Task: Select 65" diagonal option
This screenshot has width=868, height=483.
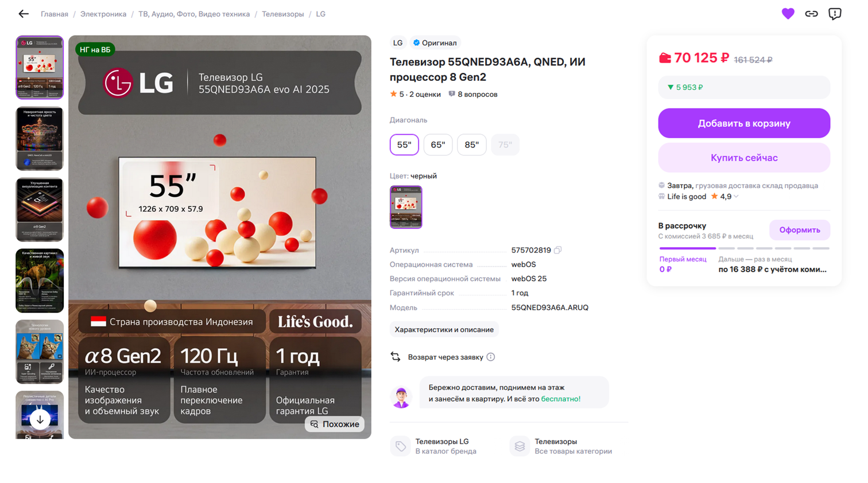Action: (x=438, y=145)
